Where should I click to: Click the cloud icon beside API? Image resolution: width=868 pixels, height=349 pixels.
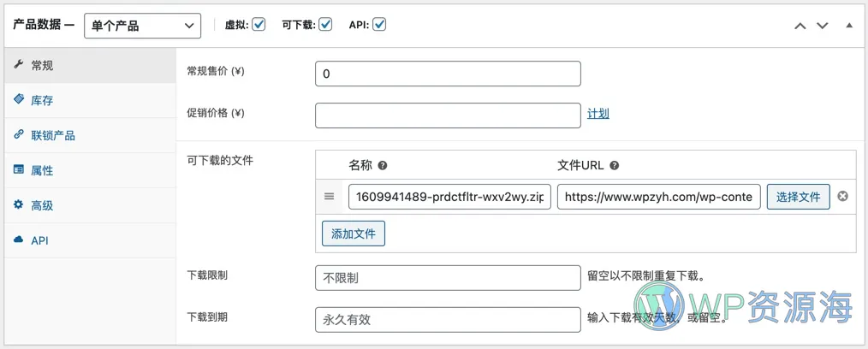18,240
